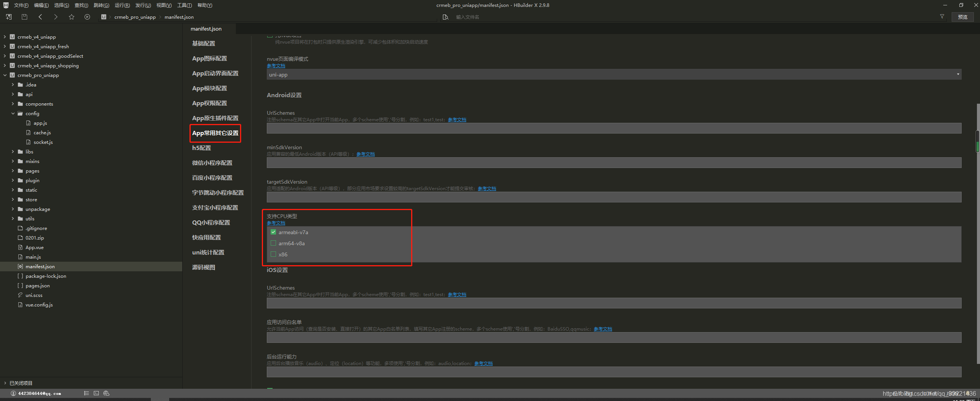Open the outline list icon in status bar

(87, 393)
